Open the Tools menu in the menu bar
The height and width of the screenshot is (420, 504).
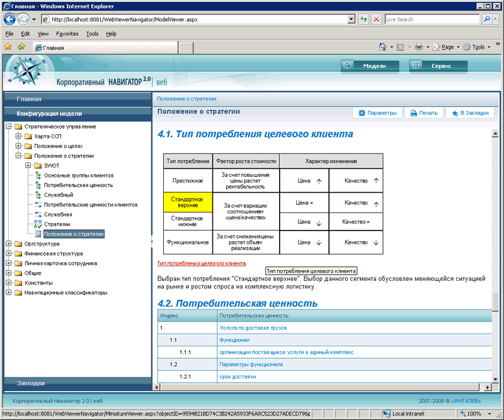[92, 34]
